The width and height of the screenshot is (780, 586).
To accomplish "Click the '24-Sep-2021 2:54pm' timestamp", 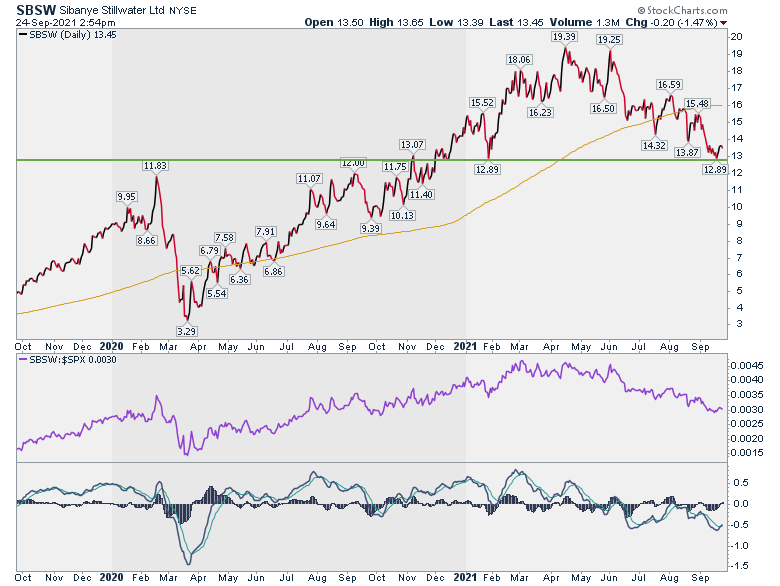I will click(x=66, y=22).
